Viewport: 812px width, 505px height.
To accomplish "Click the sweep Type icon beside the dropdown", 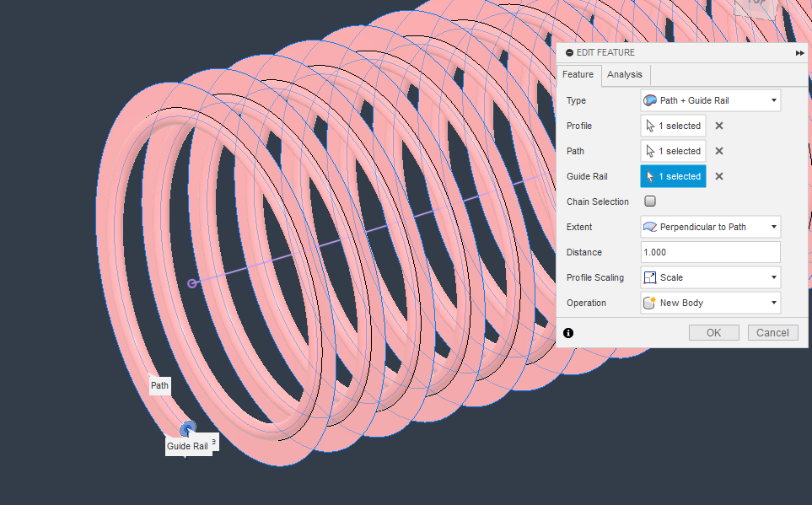I will (x=650, y=100).
